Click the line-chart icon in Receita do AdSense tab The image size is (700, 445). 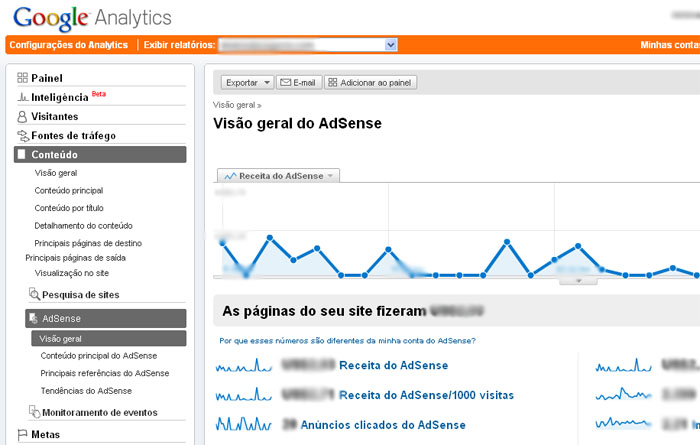(x=230, y=176)
